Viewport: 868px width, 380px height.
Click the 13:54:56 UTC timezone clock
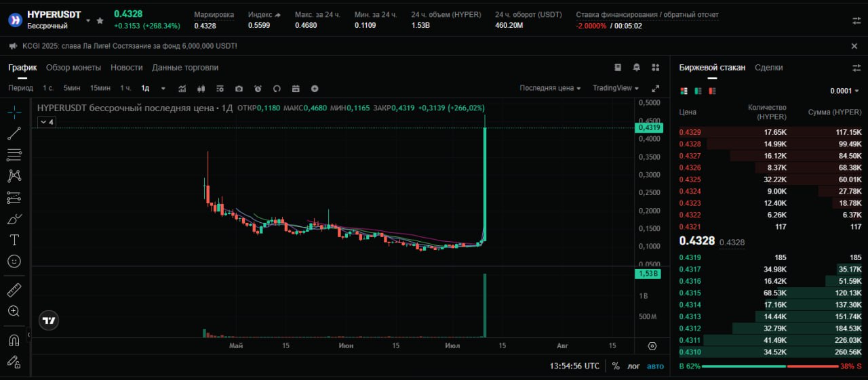574,366
